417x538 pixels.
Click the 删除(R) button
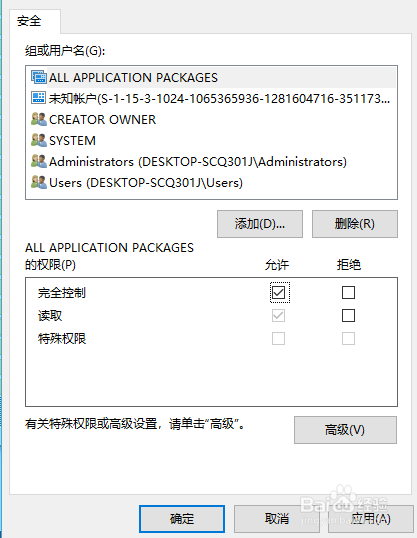(355, 224)
